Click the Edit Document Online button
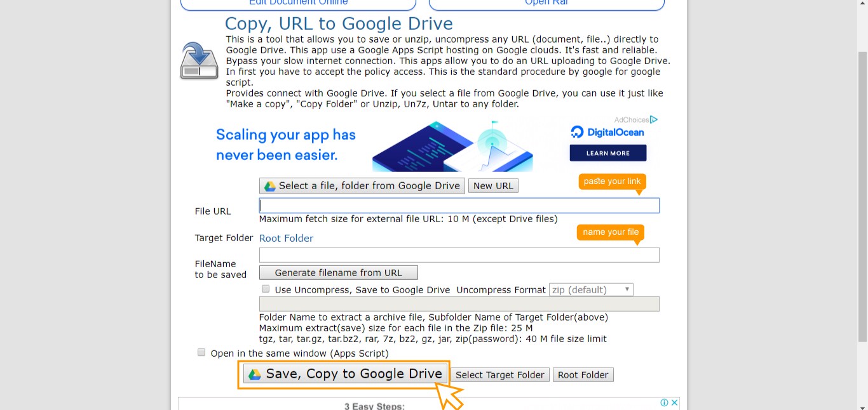The image size is (868, 410). coord(298,3)
